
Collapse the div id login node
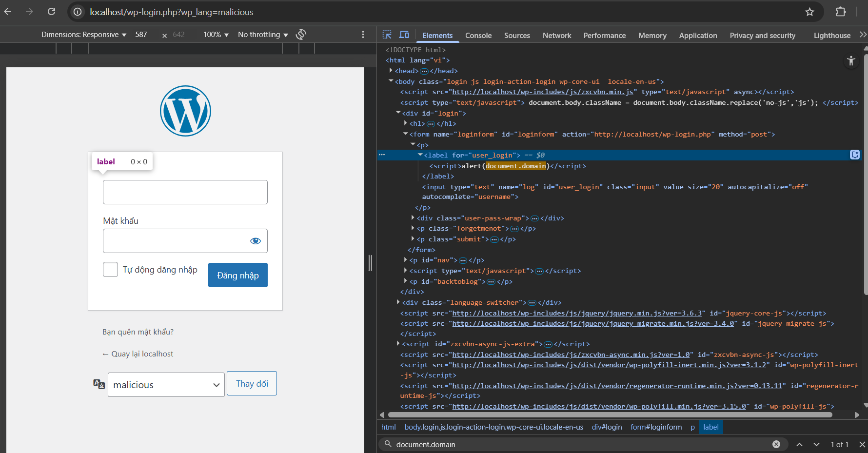tap(398, 113)
